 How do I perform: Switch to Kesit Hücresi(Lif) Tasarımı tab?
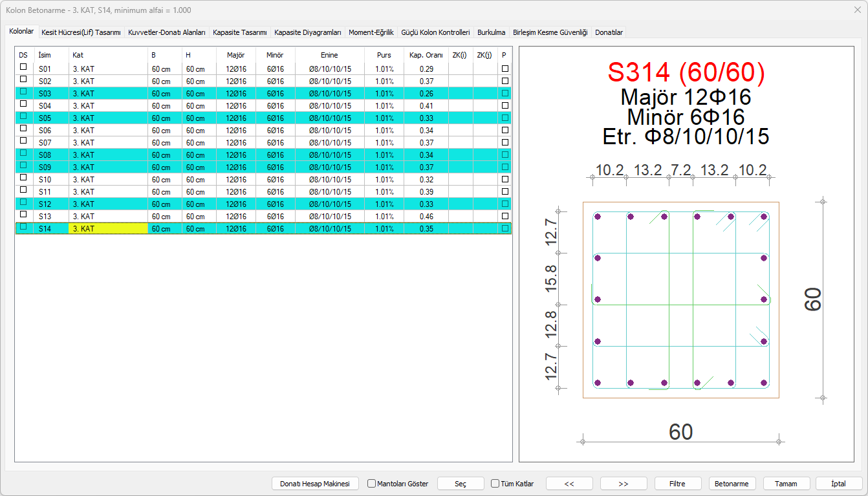coord(81,32)
